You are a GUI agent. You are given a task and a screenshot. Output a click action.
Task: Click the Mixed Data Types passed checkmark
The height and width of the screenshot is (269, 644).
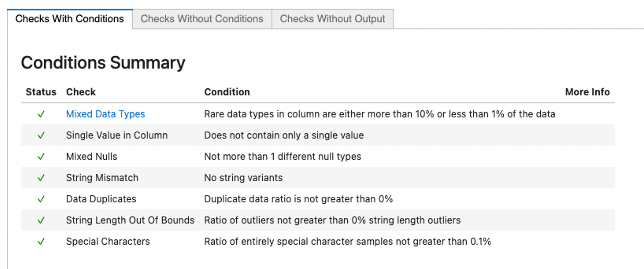(41, 114)
